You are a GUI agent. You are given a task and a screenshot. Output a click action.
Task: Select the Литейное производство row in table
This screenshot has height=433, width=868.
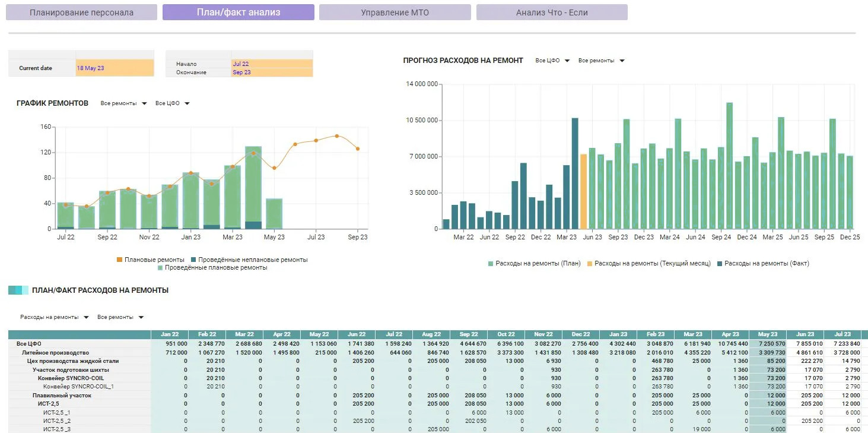tap(56, 352)
